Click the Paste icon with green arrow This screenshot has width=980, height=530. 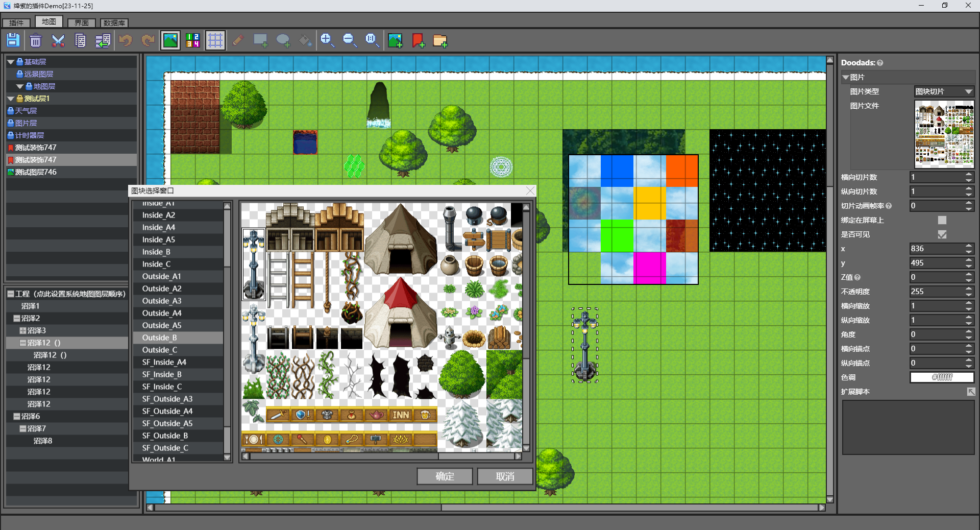(x=103, y=40)
